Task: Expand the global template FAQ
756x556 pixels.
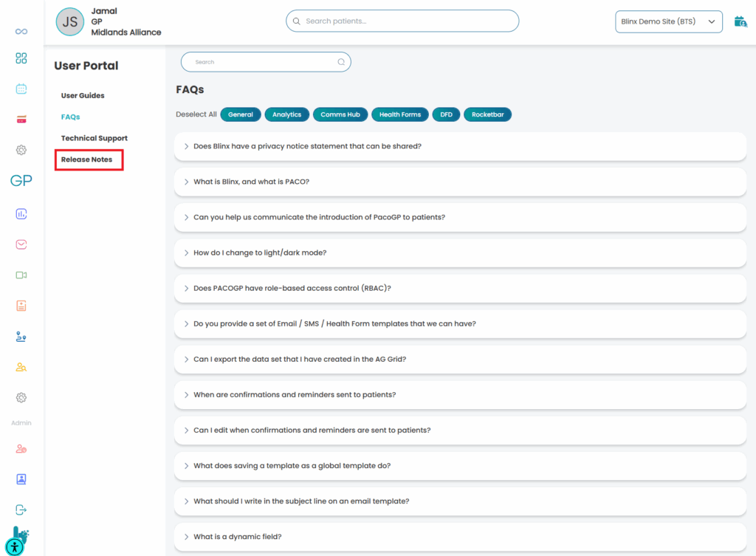Action: click(x=461, y=466)
